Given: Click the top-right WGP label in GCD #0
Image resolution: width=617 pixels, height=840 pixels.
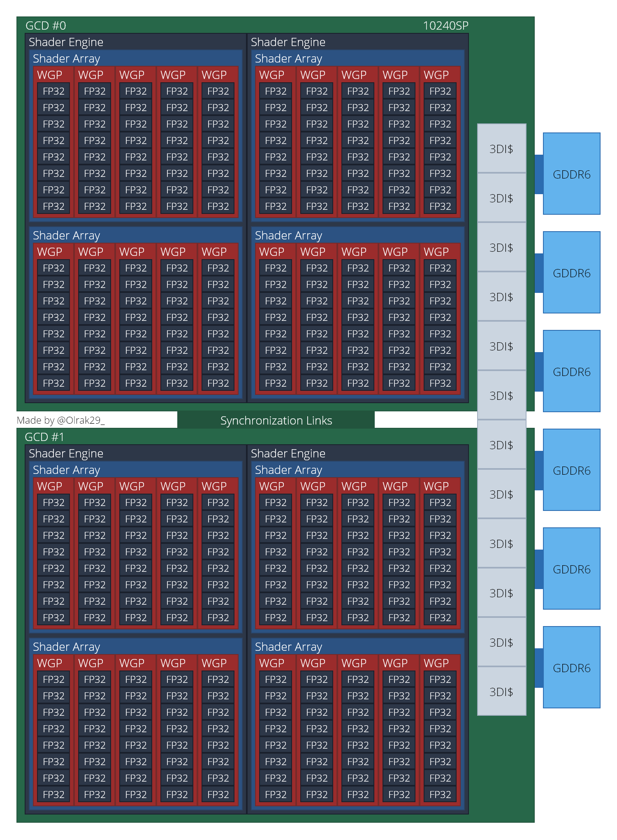Looking at the screenshot, I should [436, 75].
